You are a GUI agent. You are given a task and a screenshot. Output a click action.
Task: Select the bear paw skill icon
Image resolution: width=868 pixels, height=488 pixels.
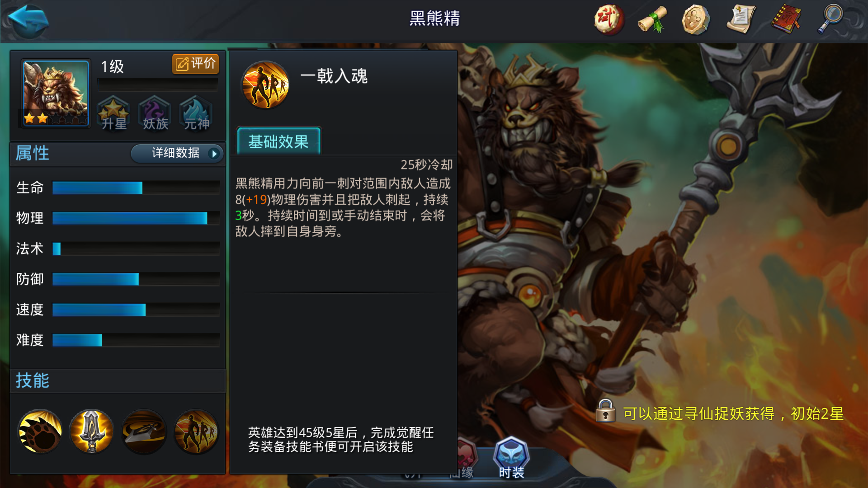click(x=40, y=432)
